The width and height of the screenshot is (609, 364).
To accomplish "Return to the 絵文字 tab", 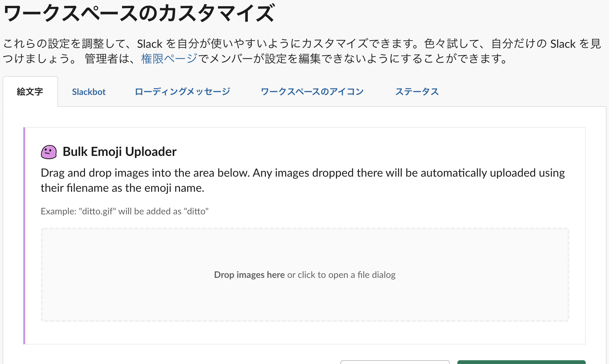I will (30, 91).
